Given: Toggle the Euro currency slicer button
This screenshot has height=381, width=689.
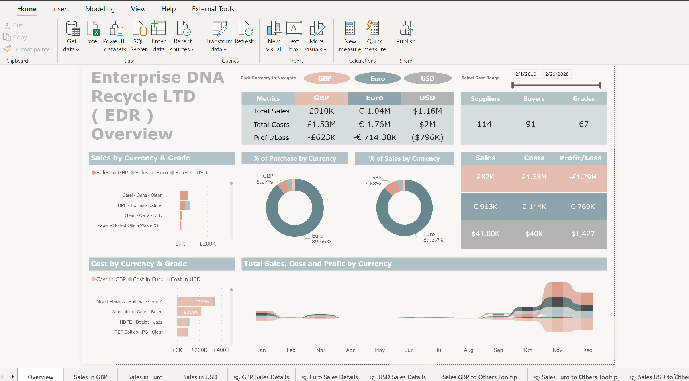Looking at the screenshot, I should tap(377, 78).
